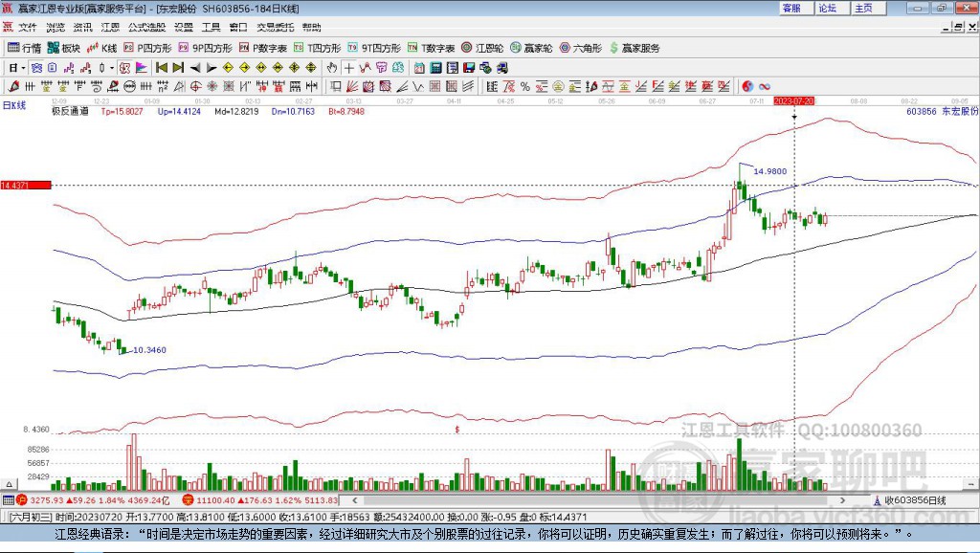Toggle the 权 rights-adjustment button
The image size is (980, 553).
point(124,68)
